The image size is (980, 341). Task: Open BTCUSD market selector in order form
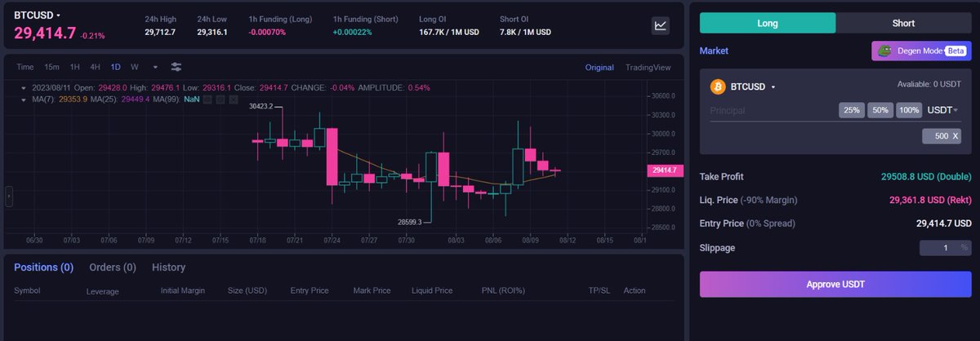(753, 86)
